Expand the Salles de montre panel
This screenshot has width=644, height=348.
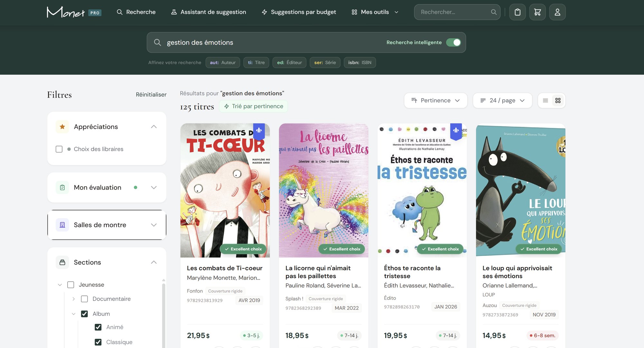(154, 225)
